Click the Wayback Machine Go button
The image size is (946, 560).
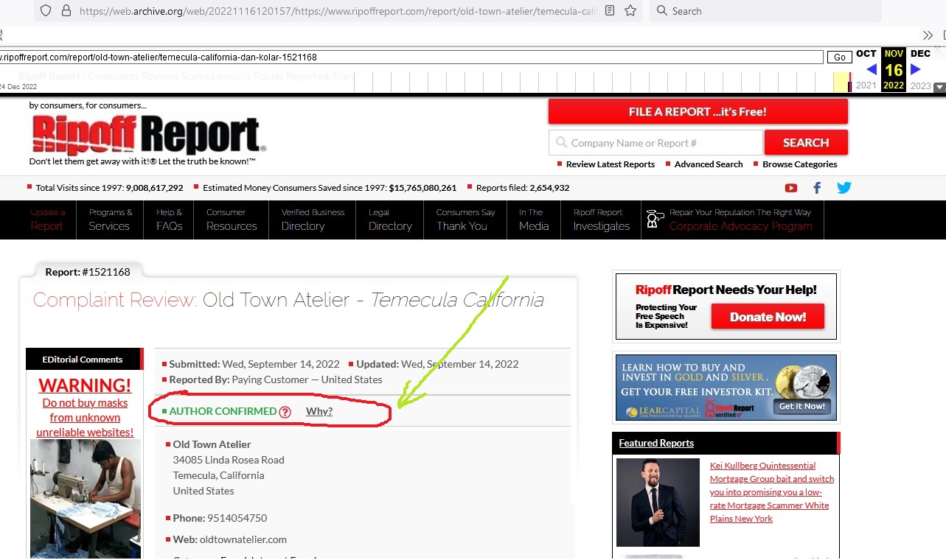click(x=839, y=57)
